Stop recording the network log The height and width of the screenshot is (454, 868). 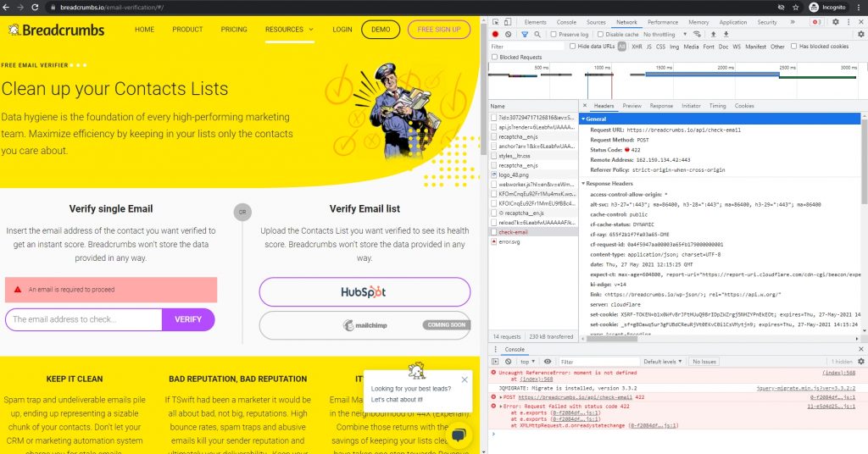(x=495, y=34)
